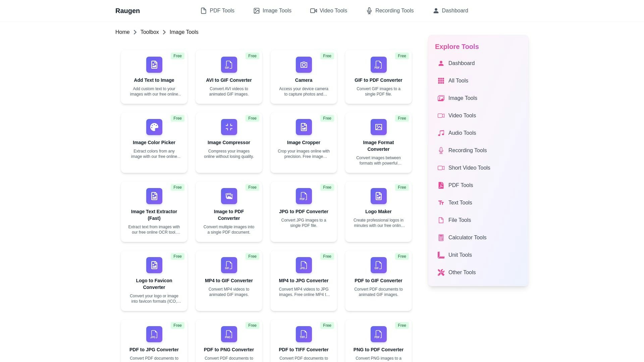Click the grid icon next to All Tools
This screenshot has width=644, height=362.
tap(441, 81)
